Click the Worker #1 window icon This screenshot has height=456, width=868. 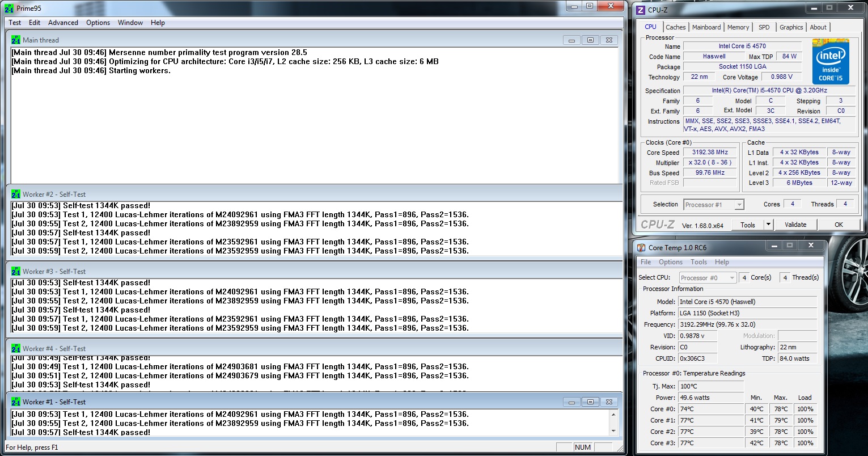(x=16, y=402)
